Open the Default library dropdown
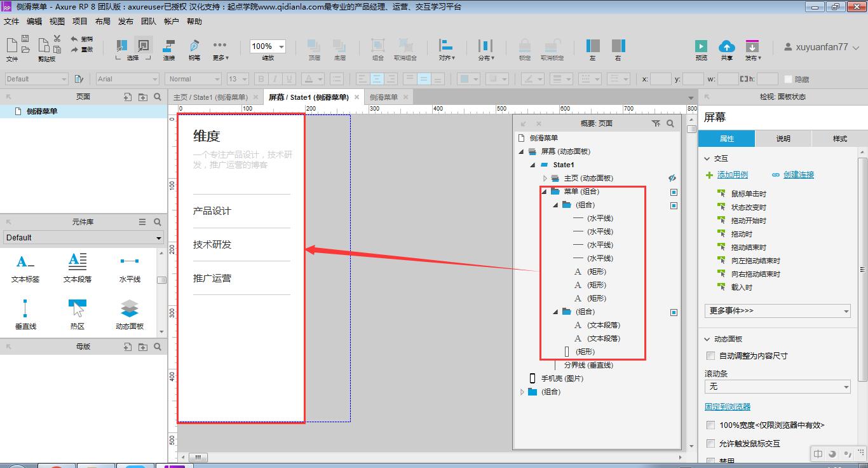Screen dimensions: 868x468 point(83,238)
